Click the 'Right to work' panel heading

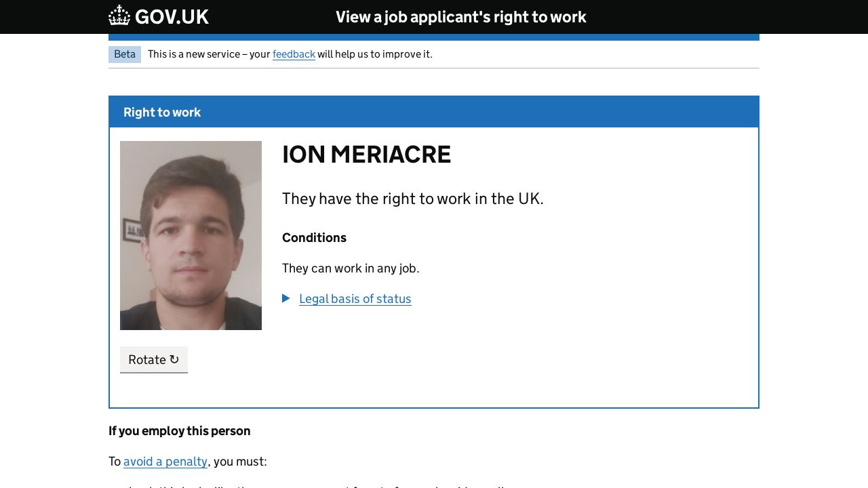(x=162, y=113)
